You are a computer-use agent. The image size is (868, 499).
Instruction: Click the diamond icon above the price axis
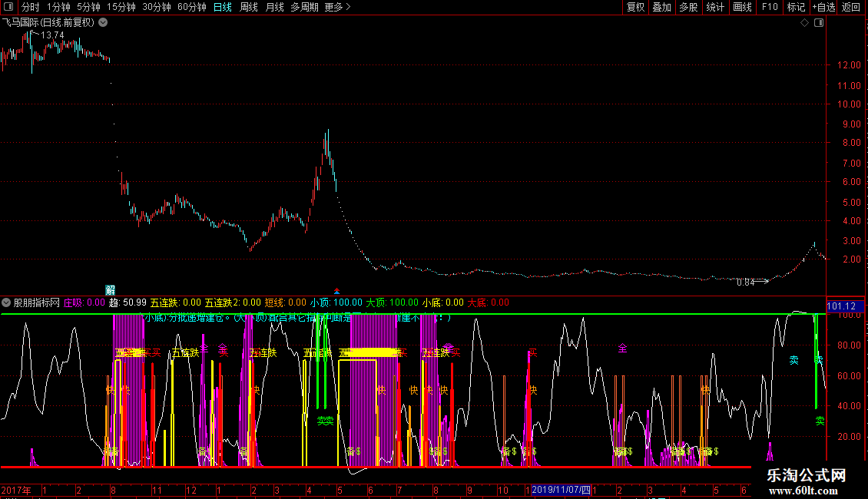[x=804, y=23]
